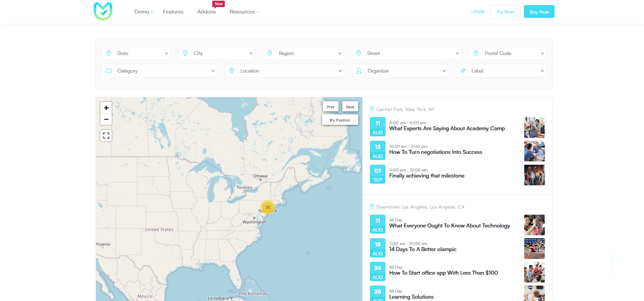Click the LOGIN link

[x=478, y=12]
